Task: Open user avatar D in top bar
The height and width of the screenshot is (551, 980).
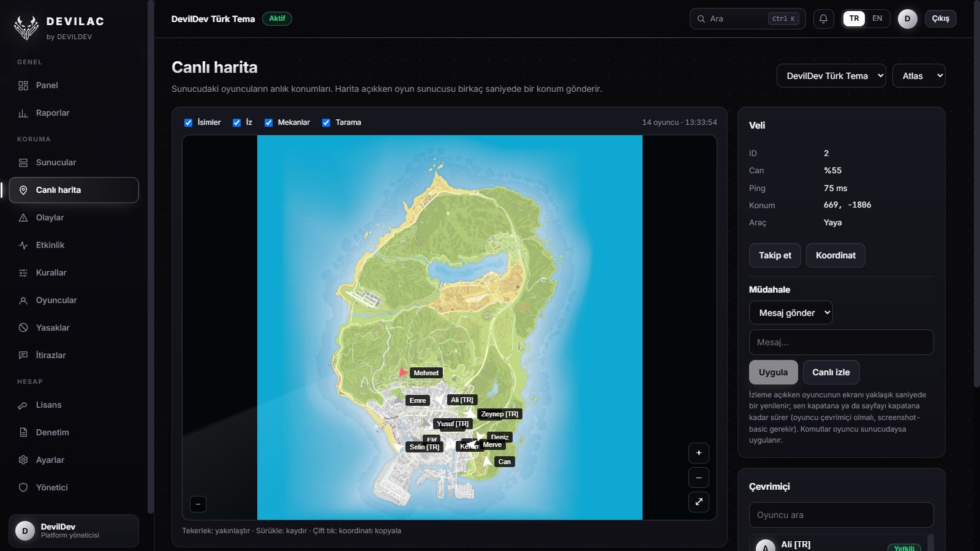Action: point(907,19)
